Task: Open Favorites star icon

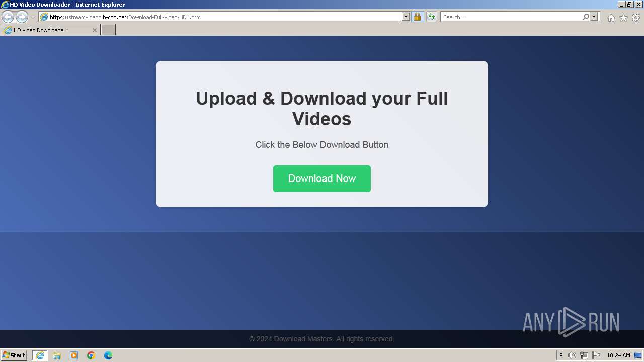Action: tap(623, 18)
